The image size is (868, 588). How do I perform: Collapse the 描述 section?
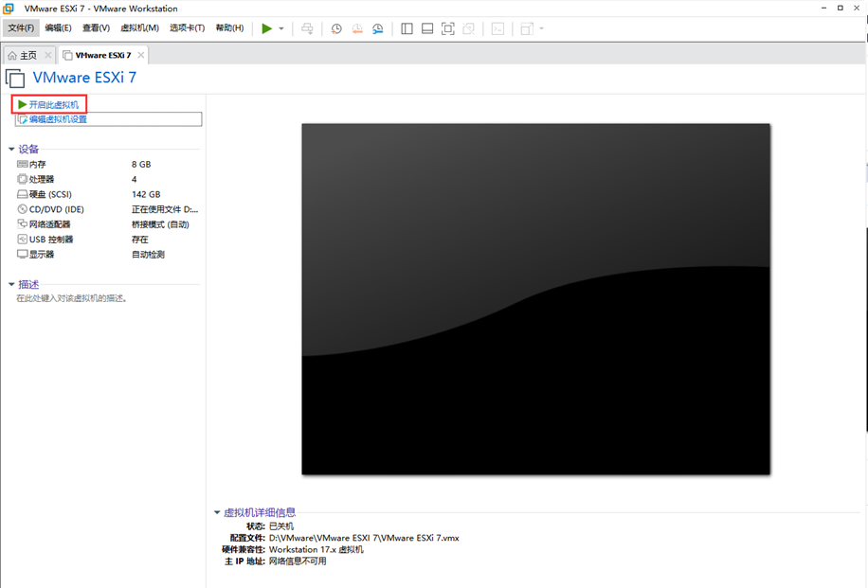[11, 284]
